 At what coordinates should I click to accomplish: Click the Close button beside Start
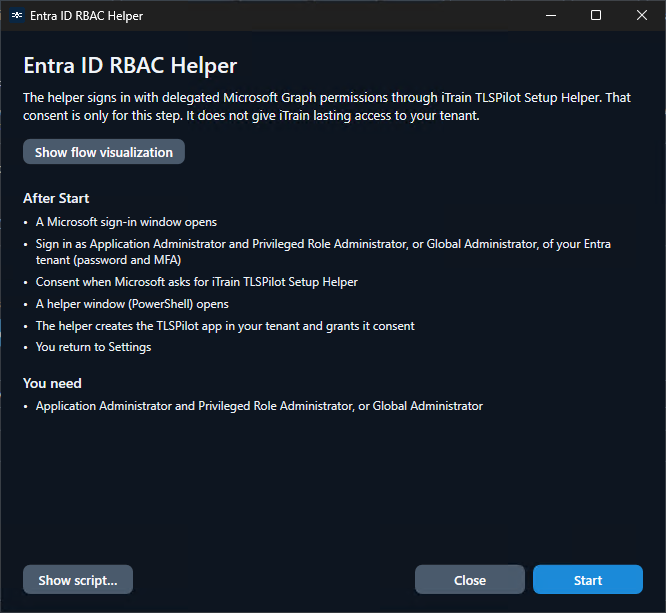pos(470,579)
